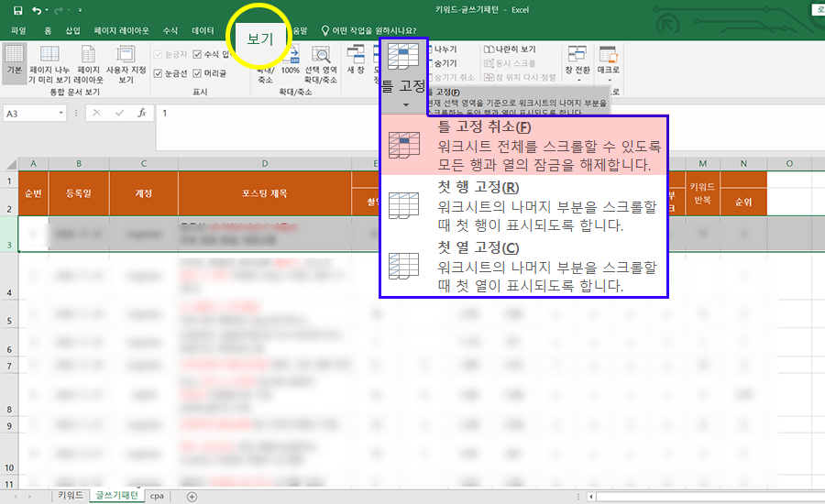Viewport: 825px width, 504px height.
Task: Click 나란히 보기 view side by side
Action: 510,49
